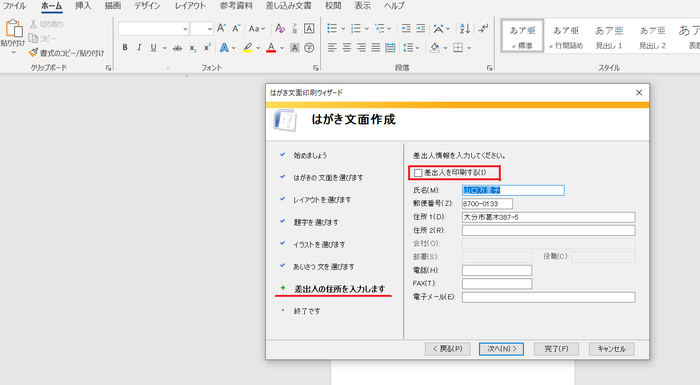Click the 次へ(N) button

(501, 349)
